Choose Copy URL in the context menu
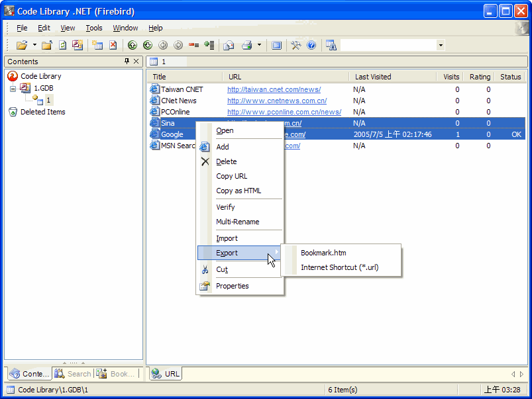532x399 pixels. 240,176
